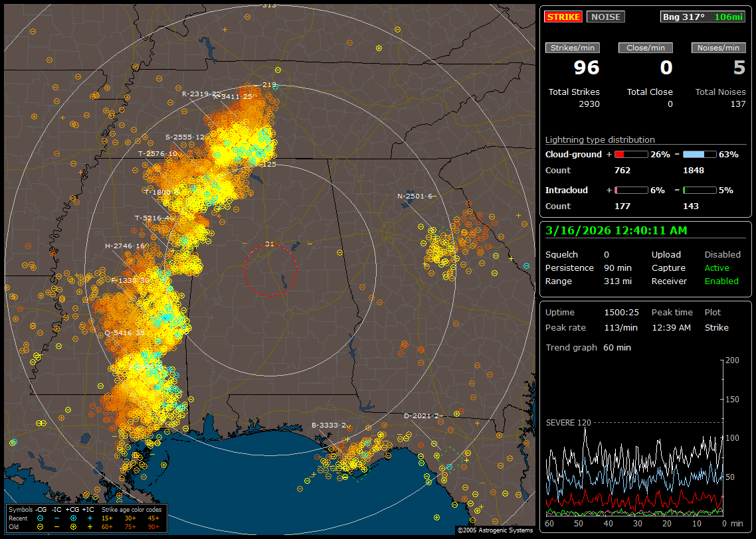Click the red dashed circle at map center
Screen dimensions: 756x539
[x=270, y=269]
